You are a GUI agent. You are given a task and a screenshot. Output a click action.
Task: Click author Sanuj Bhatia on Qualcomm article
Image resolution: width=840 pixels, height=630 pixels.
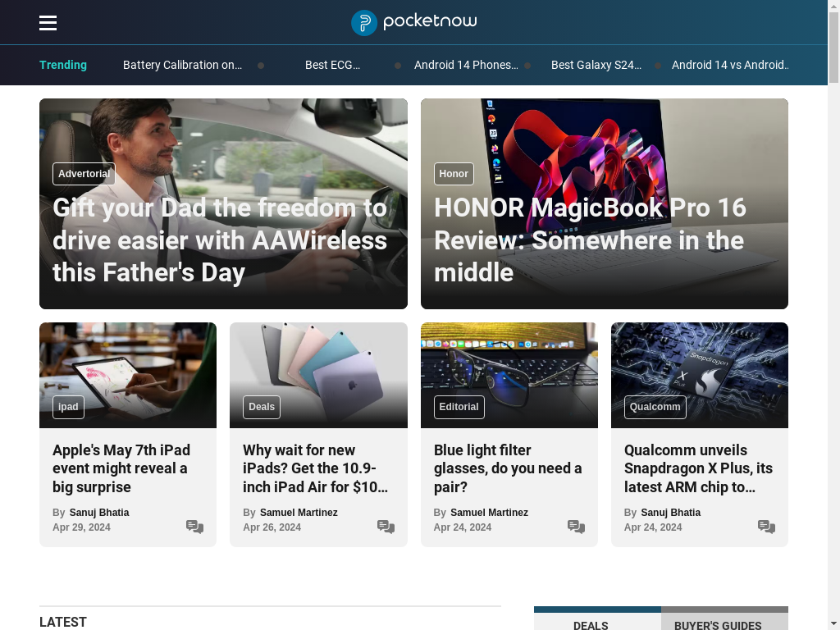pos(671,512)
